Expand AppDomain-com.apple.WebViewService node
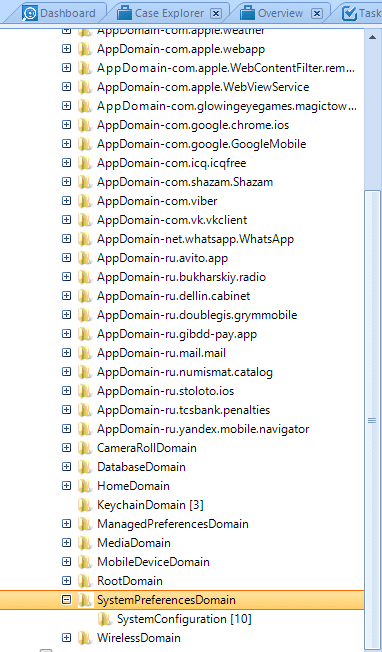Image resolution: width=382 pixels, height=652 pixels. pos(66,87)
